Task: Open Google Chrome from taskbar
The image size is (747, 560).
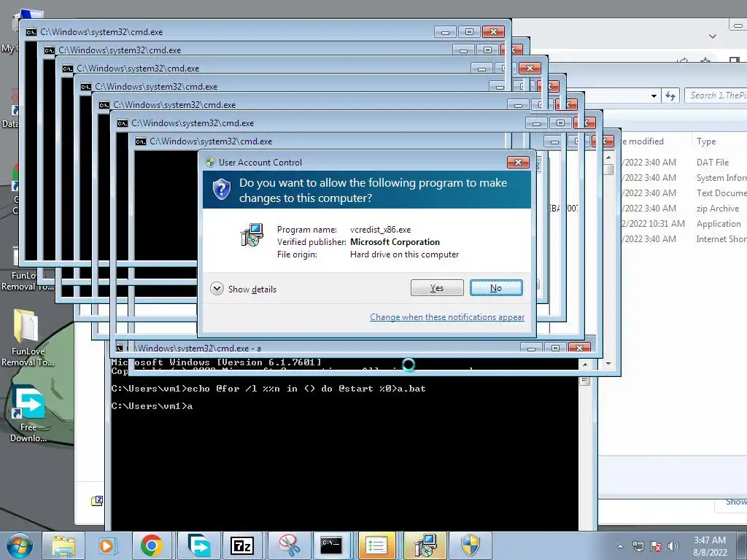Action: point(152,545)
